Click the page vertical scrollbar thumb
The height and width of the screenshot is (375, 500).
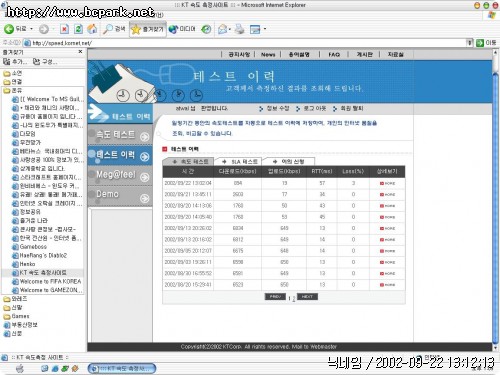click(495, 207)
